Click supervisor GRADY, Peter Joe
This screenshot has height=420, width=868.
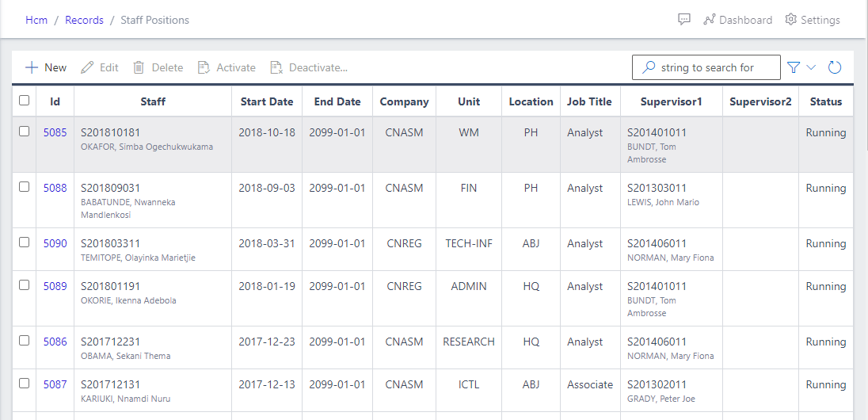(x=661, y=399)
